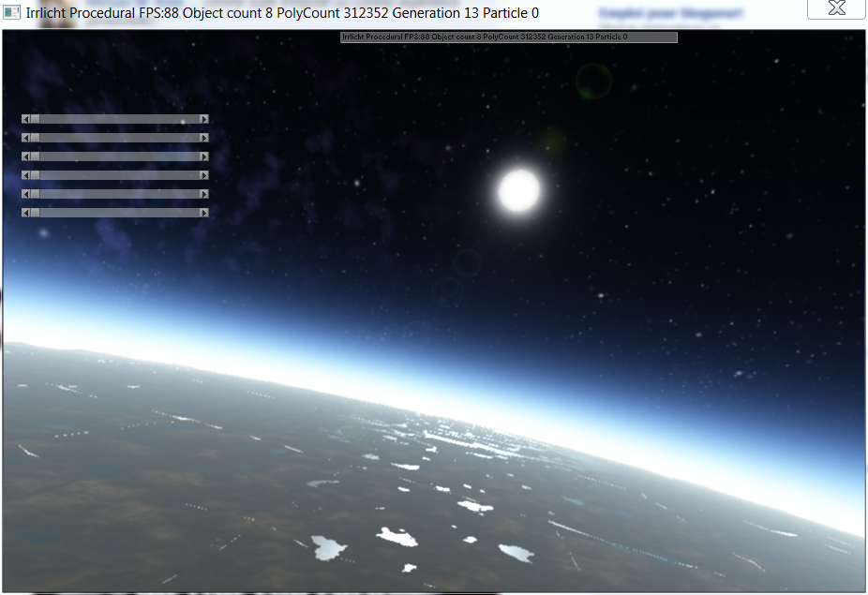Click the middle of the bottom scrollbar track
This screenshot has width=868, height=595.
115,213
